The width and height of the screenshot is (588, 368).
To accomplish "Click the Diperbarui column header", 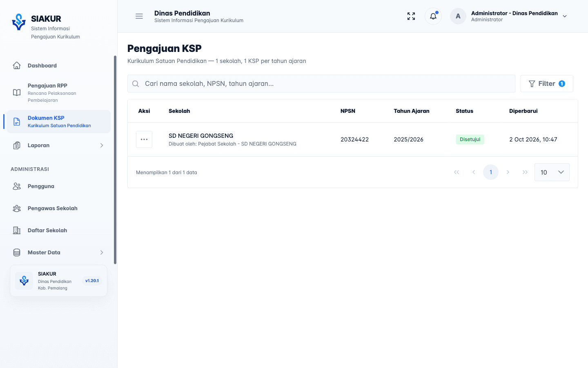I will (x=523, y=111).
